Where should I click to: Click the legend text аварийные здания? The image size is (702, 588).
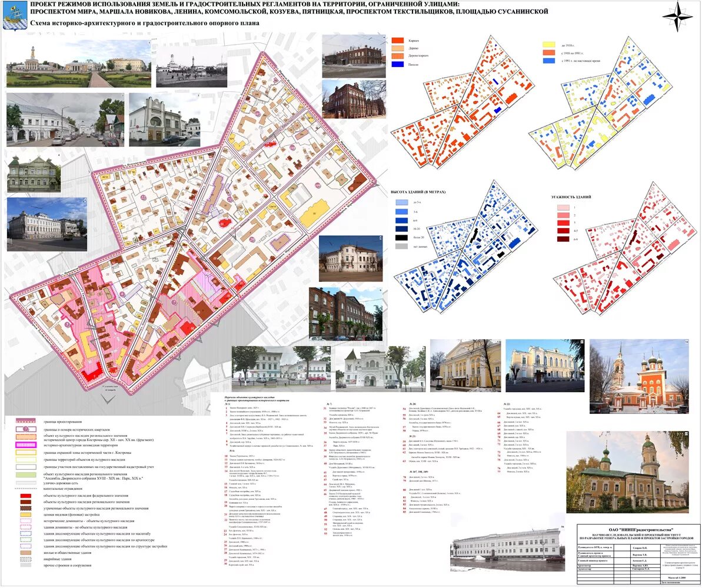point(58,559)
